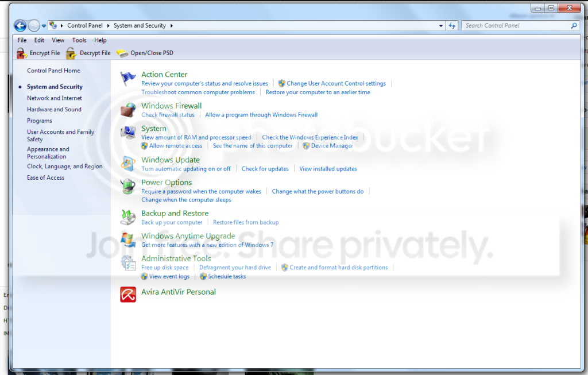The width and height of the screenshot is (588, 375).
Task: Open the Help menu
Action: 100,40
